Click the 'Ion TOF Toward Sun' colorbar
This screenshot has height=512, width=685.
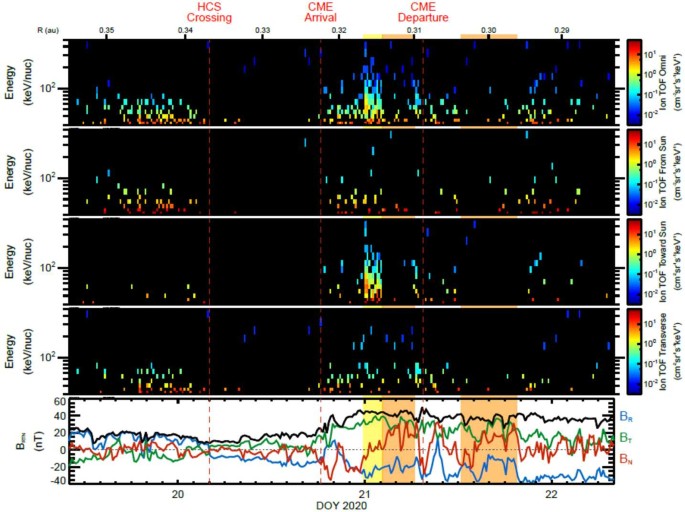635,262
